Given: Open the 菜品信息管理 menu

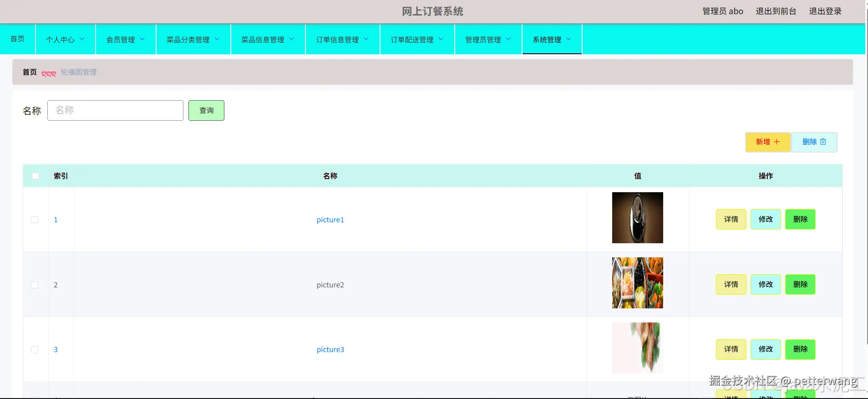Looking at the screenshot, I should click(268, 39).
